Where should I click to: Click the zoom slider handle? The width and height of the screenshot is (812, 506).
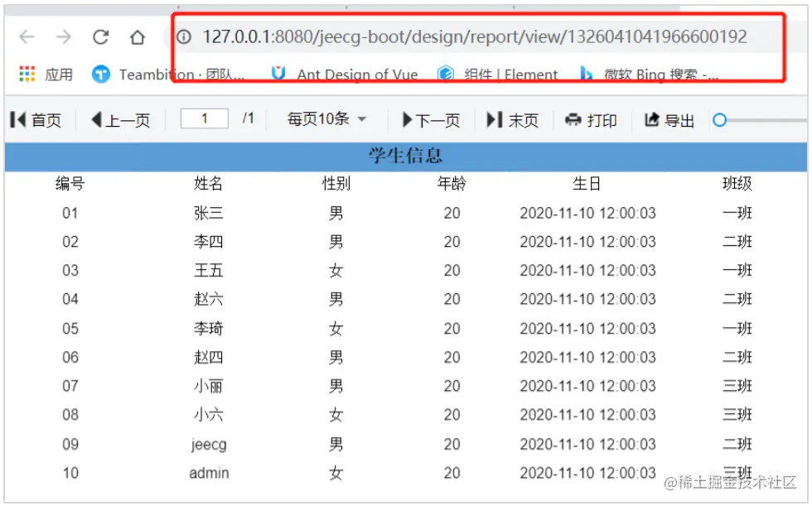pos(719,120)
